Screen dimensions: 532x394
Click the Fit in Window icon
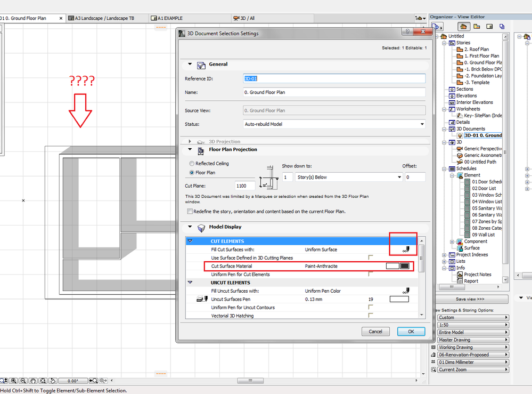point(43,381)
